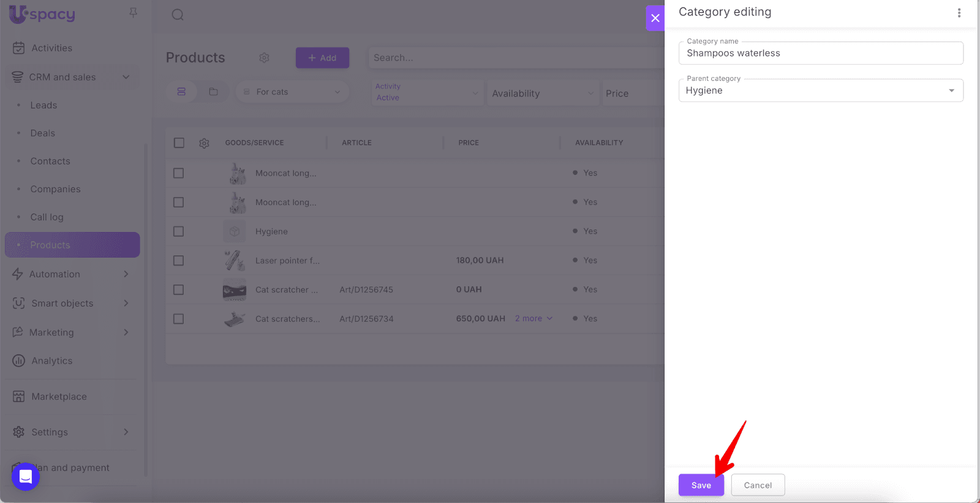The image size is (980, 503).
Task: Select the Laser pointer row checkbox
Action: [179, 261]
